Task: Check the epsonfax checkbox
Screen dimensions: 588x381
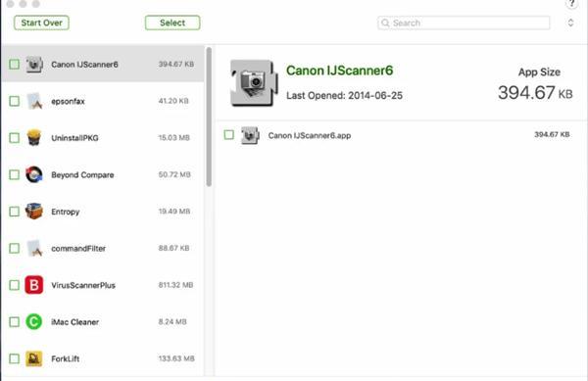Action: point(15,101)
